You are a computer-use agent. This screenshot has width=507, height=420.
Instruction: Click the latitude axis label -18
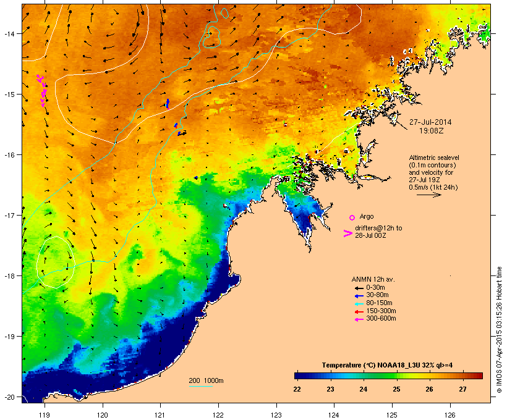tap(9, 276)
